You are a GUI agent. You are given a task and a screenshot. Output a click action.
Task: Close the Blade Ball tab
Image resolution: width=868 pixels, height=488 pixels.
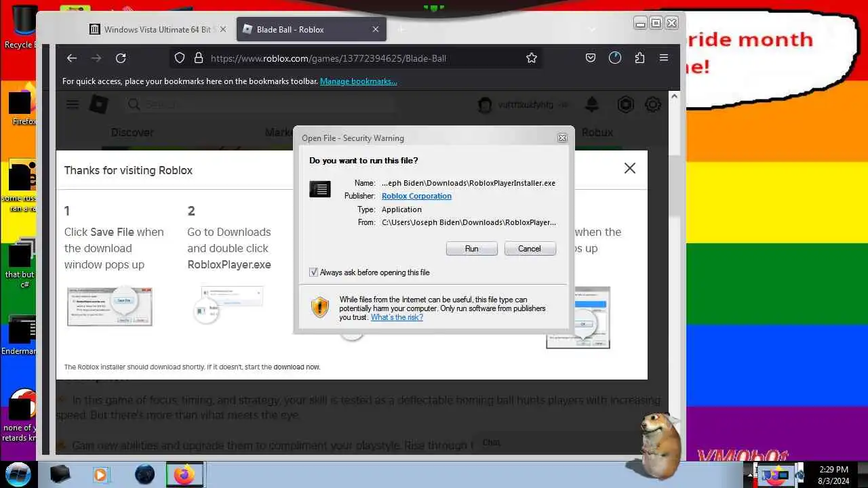(x=376, y=30)
